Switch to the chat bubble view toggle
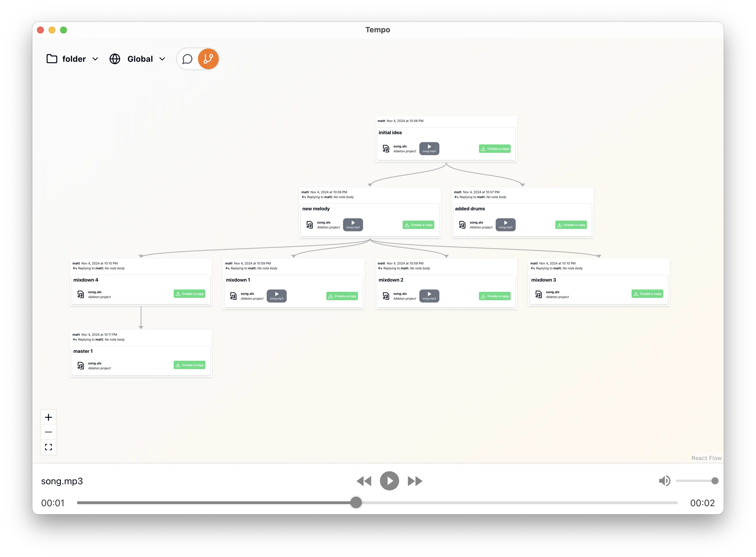 click(187, 59)
